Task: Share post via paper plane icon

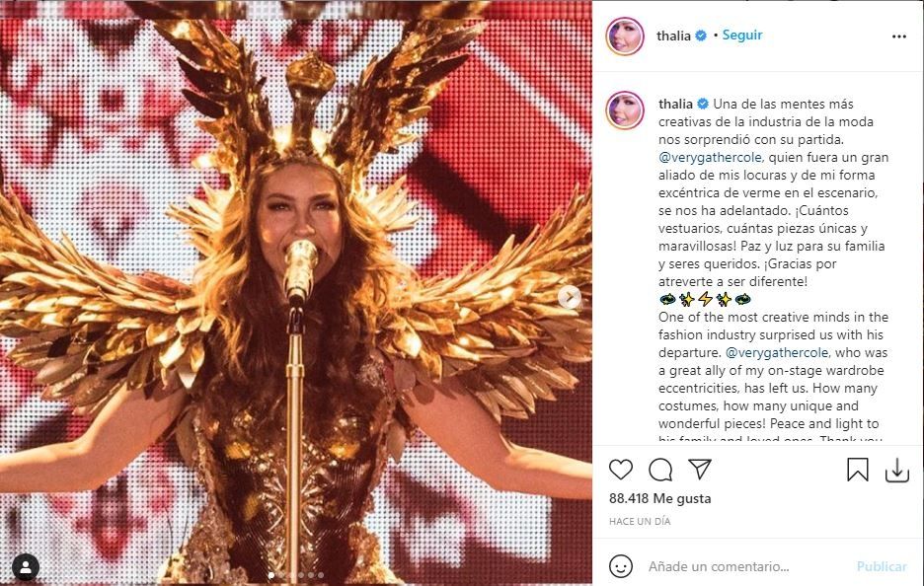Action: click(x=700, y=469)
